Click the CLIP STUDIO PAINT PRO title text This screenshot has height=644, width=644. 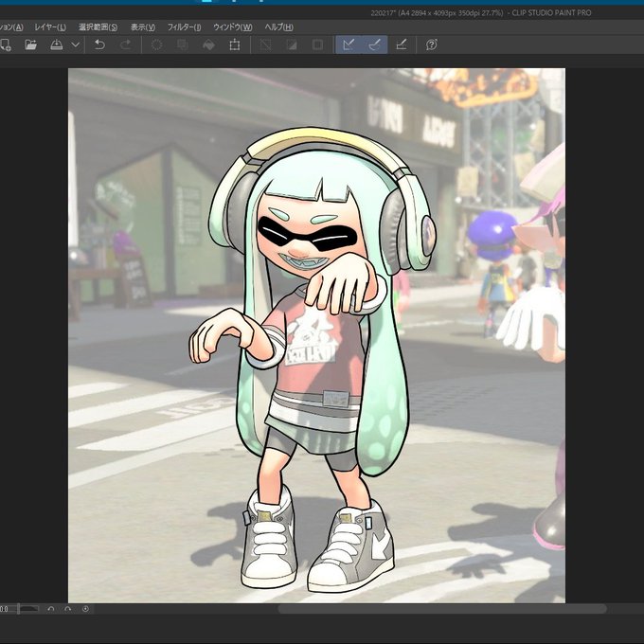pyautogui.click(x=551, y=12)
